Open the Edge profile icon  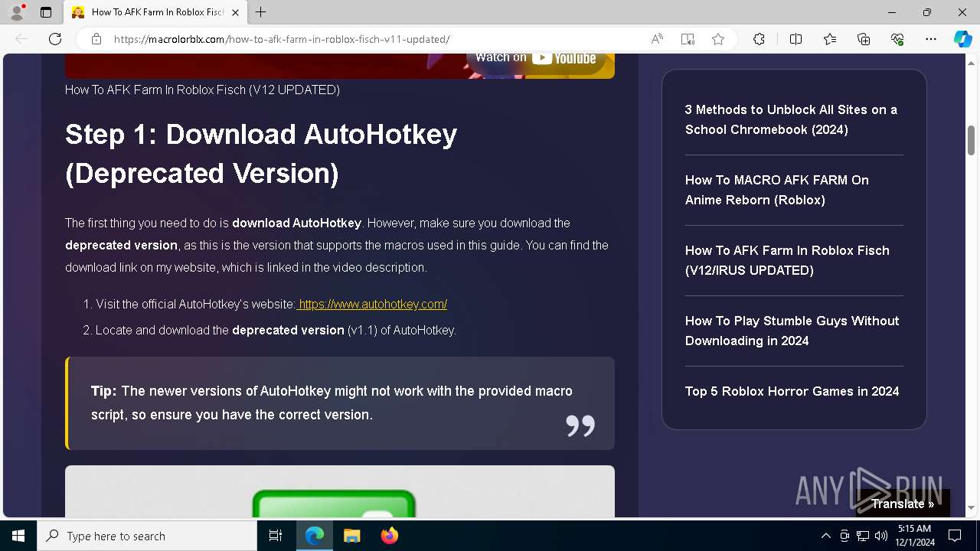click(17, 12)
